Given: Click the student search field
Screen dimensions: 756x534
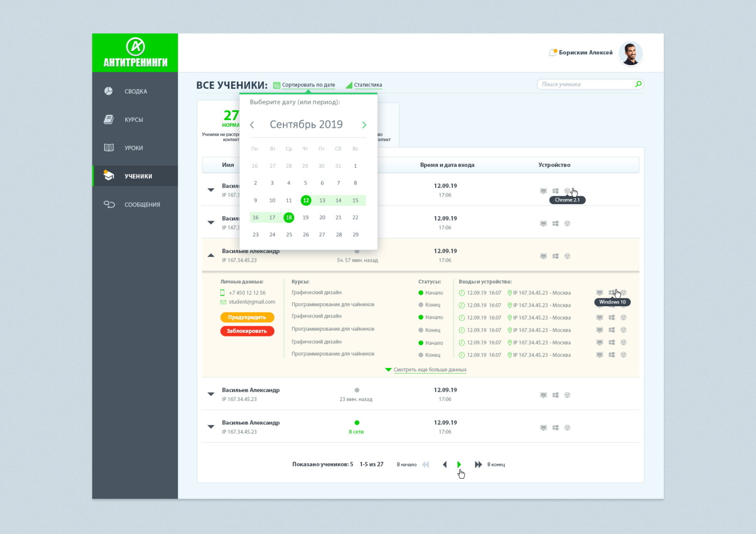Looking at the screenshot, I should pos(586,84).
